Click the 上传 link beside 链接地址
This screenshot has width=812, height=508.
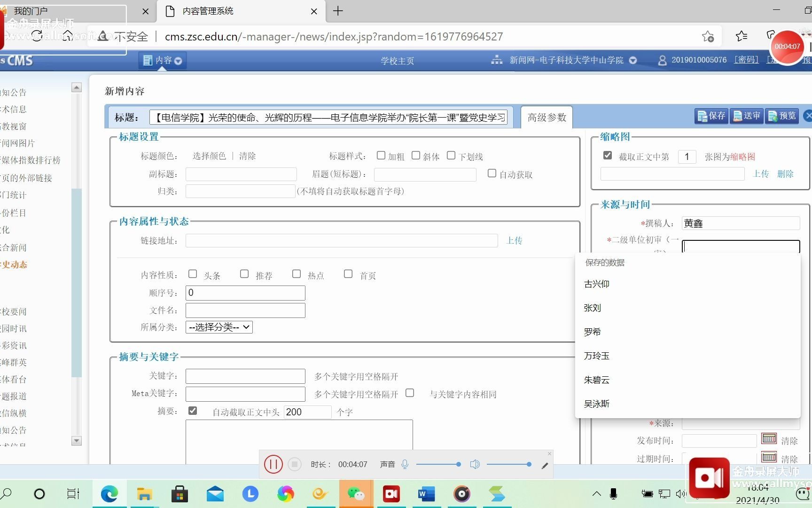coord(515,240)
